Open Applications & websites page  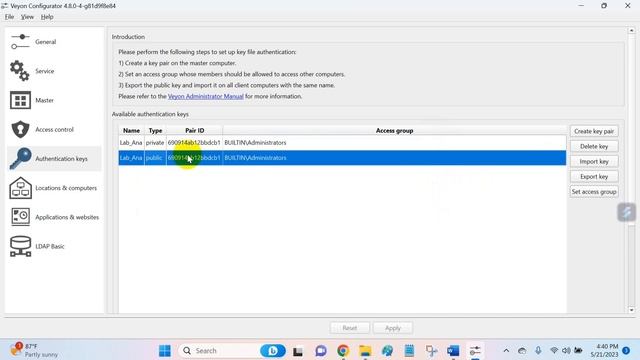pyautogui.click(x=54, y=217)
